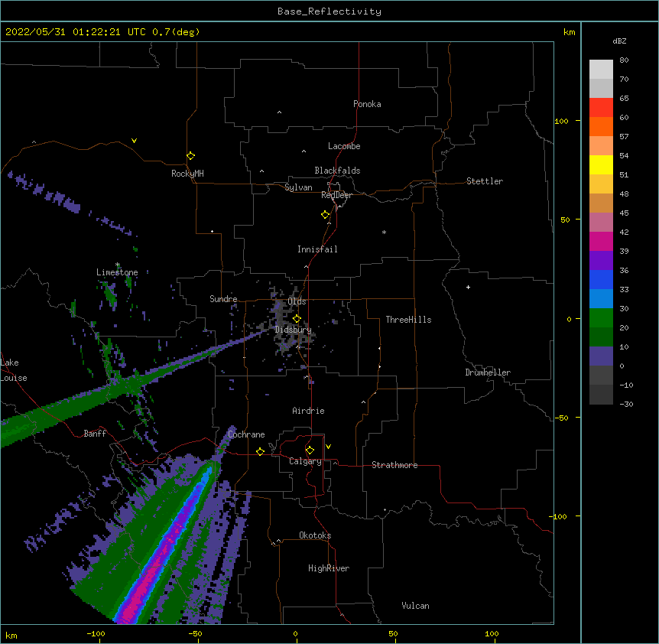The image size is (659, 644).
Task: Click the Didsbury town label
Action: tap(294, 330)
